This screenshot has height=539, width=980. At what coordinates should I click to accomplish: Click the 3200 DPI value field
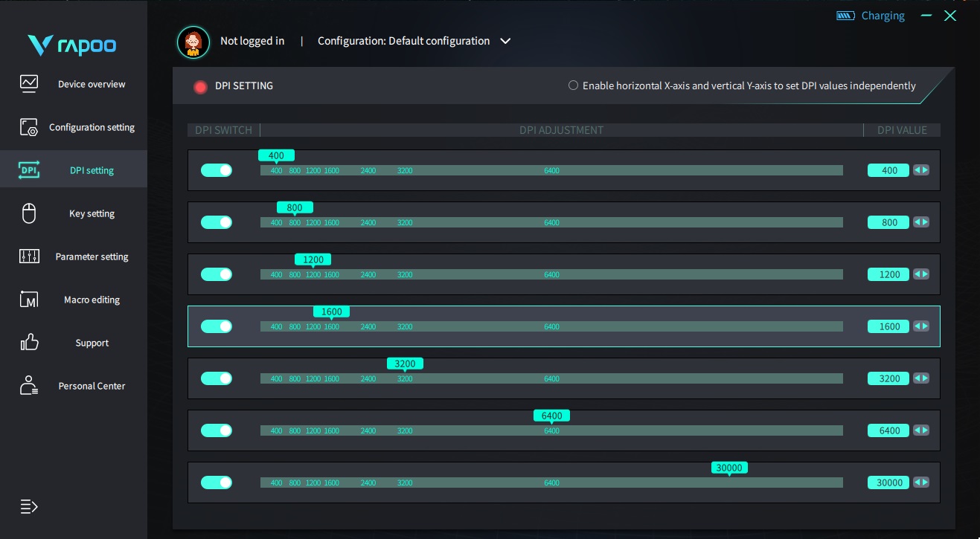[x=889, y=378]
